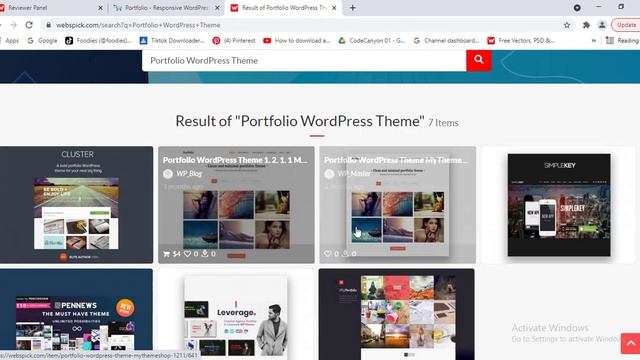
Task: Open the Pinterest bookmark
Action: [234, 40]
